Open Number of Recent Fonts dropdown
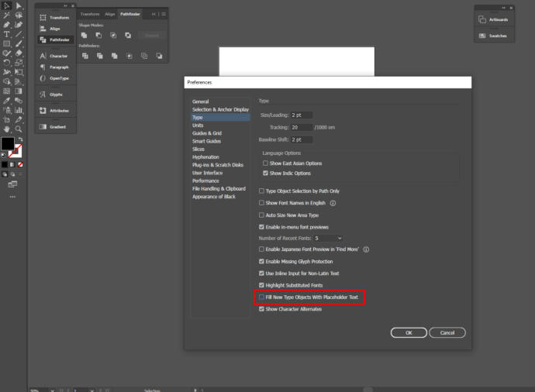Image resolution: width=535 pixels, height=392 pixels. (x=328, y=239)
